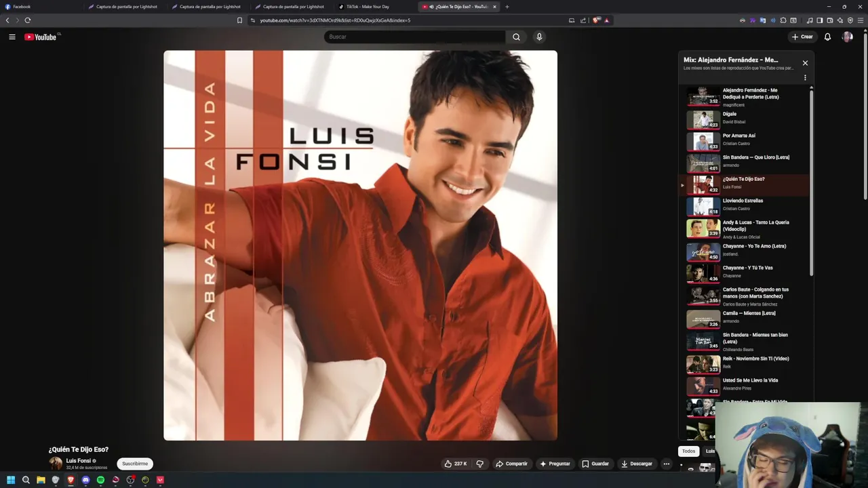
Task: Play Me Dediqué a Perderte from playlist
Action: 746,97
